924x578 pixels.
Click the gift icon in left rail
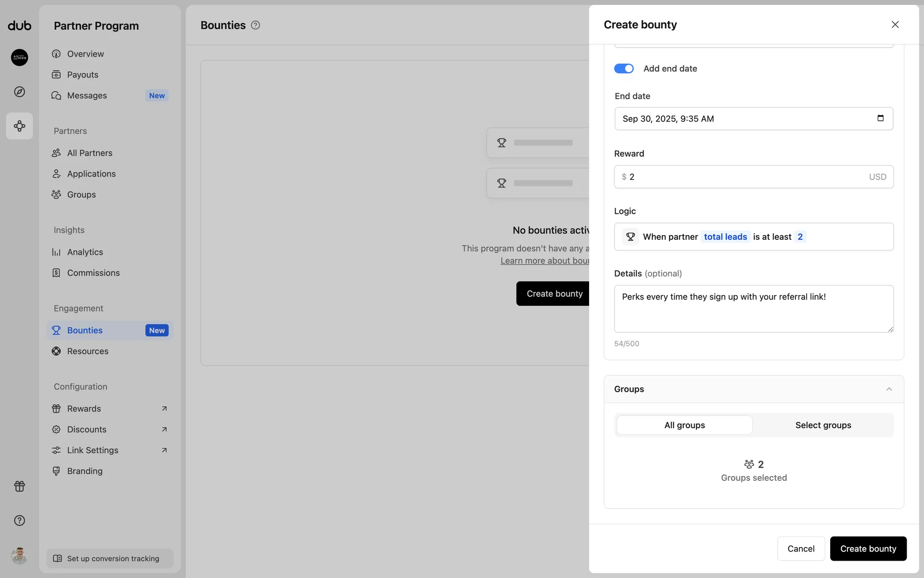[19, 486]
